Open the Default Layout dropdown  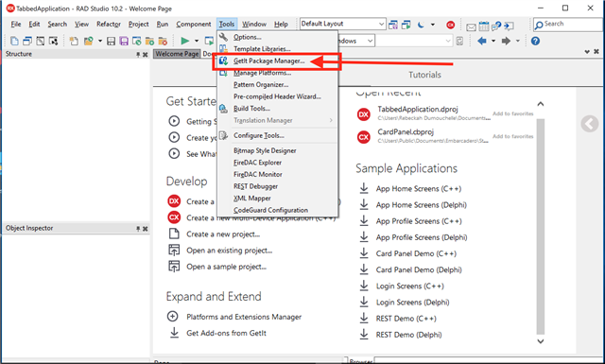tap(381, 24)
